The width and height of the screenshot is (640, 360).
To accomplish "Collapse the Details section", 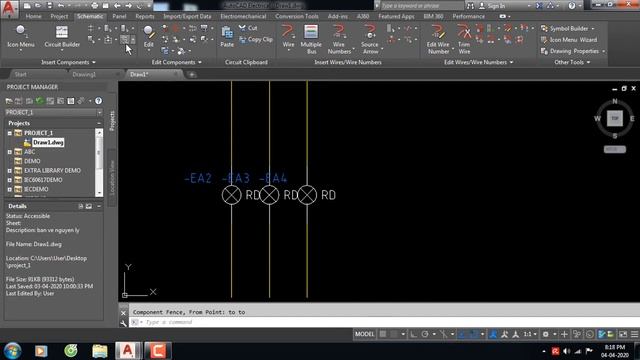I will pyautogui.click(x=99, y=206).
